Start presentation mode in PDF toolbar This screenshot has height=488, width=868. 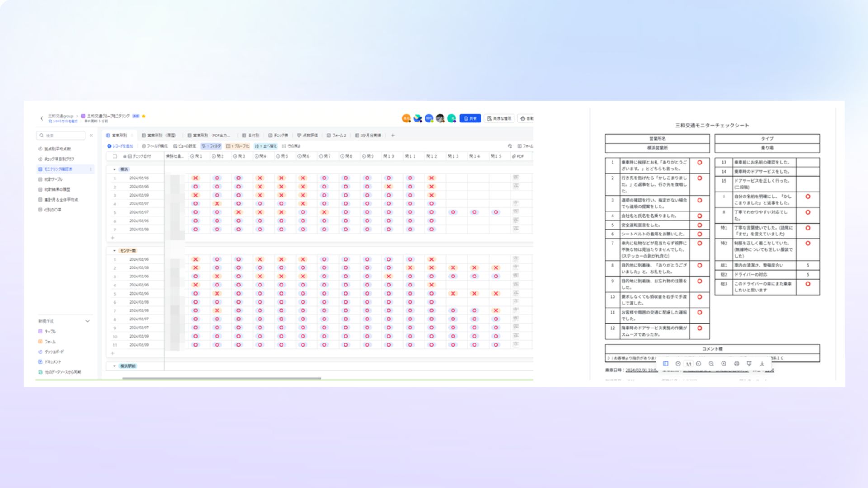click(x=749, y=364)
